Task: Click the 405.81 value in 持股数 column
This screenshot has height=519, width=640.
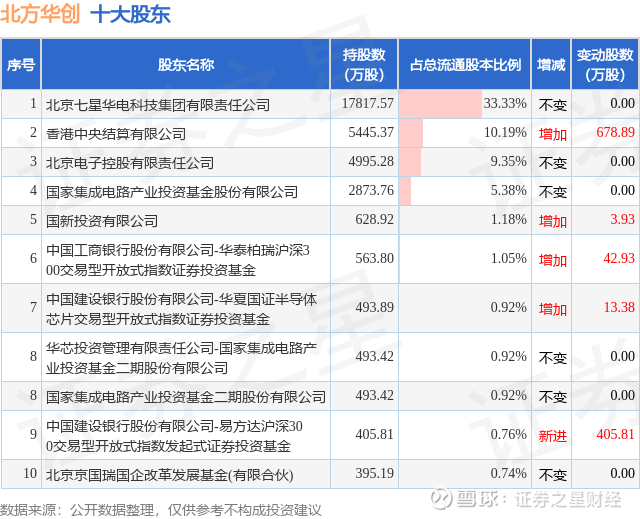Action: [x=374, y=434]
